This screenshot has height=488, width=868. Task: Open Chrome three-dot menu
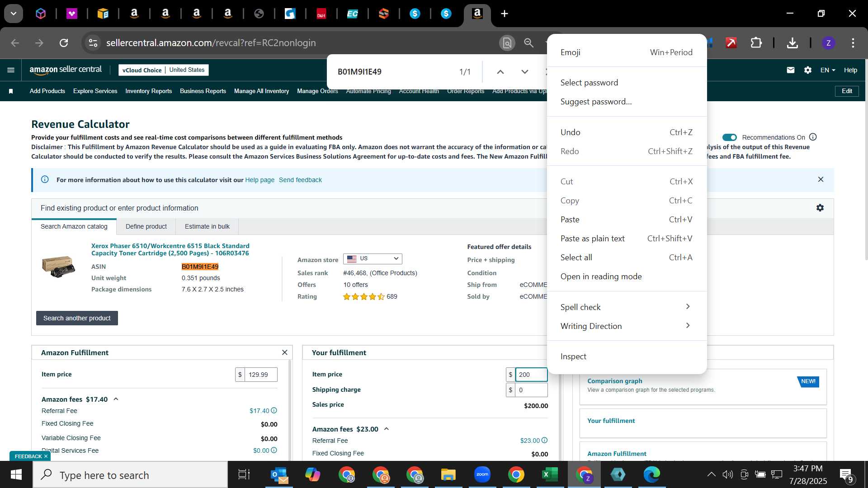click(x=853, y=43)
